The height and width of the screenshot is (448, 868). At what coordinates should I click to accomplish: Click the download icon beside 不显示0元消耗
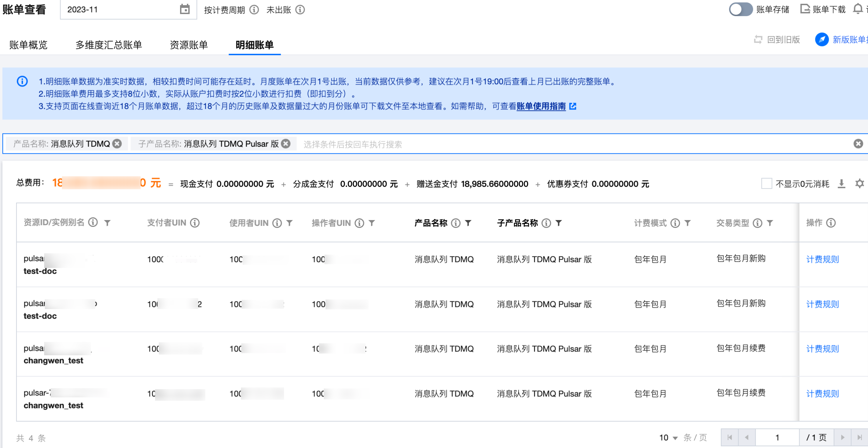pyautogui.click(x=842, y=184)
